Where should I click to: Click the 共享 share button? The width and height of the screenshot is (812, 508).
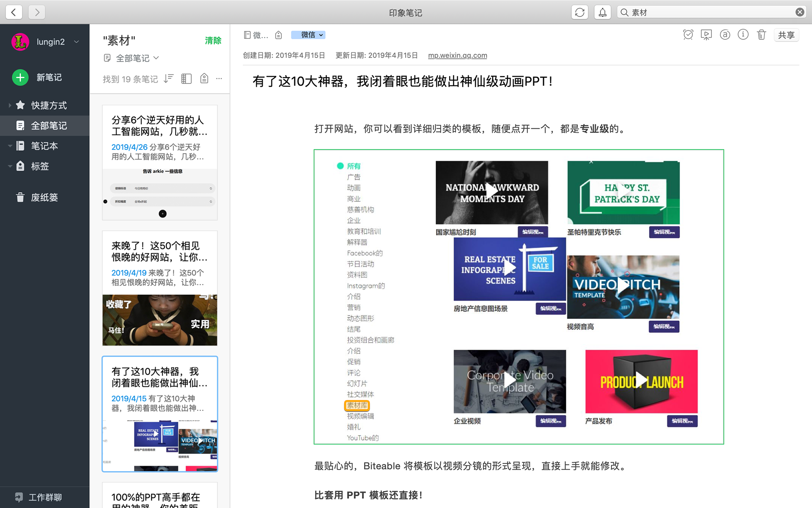coord(786,35)
